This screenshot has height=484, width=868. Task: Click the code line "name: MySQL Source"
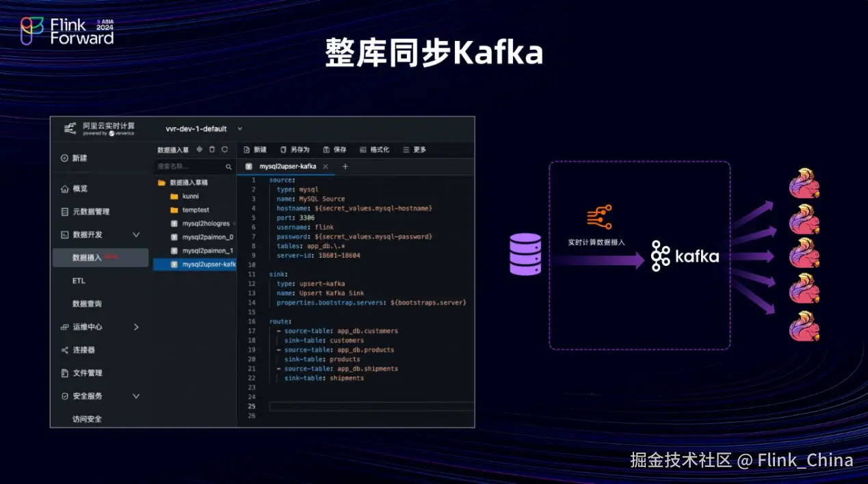click(311, 199)
